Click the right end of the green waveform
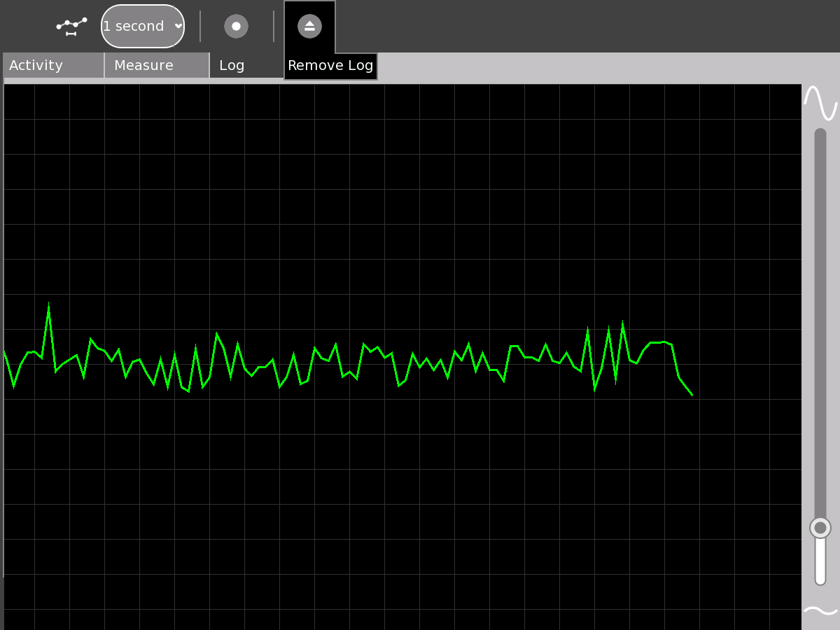The height and width of the screenshot is (630, 840). point(691,394)
